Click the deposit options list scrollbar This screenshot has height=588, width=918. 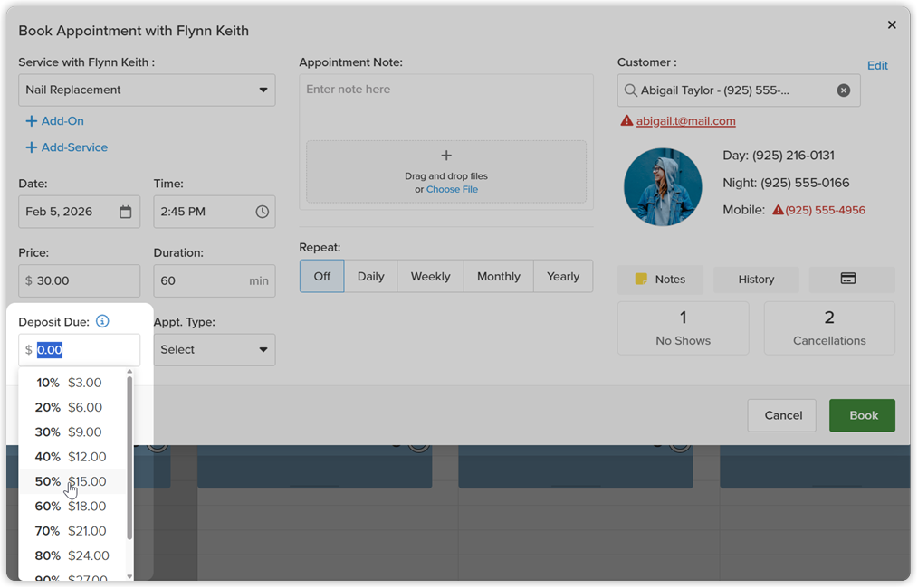click(x=129, y=458)
